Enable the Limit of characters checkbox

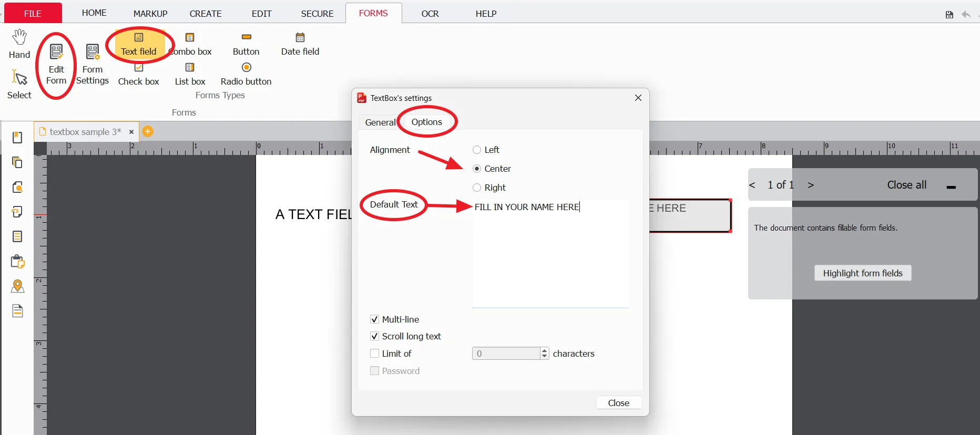[x=374, y=354]
